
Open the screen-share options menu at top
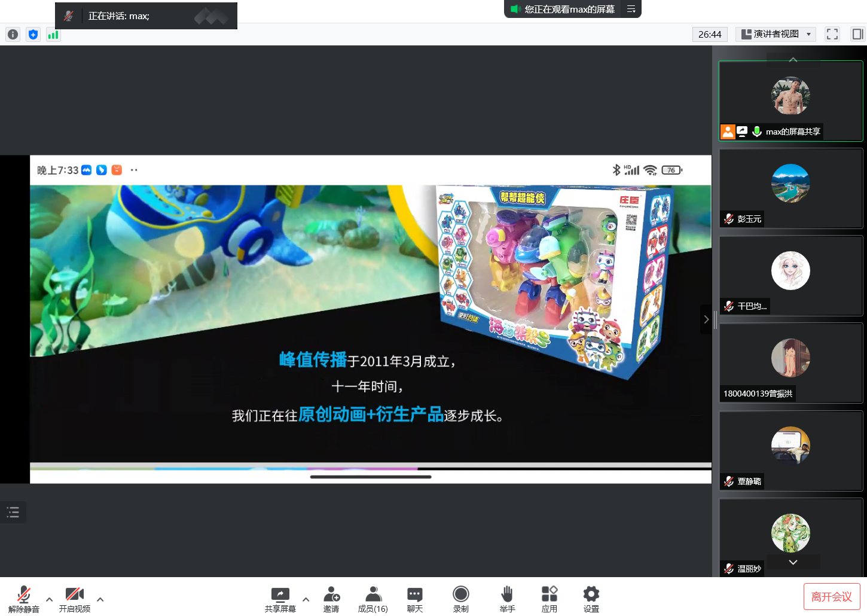coord(631,9)
